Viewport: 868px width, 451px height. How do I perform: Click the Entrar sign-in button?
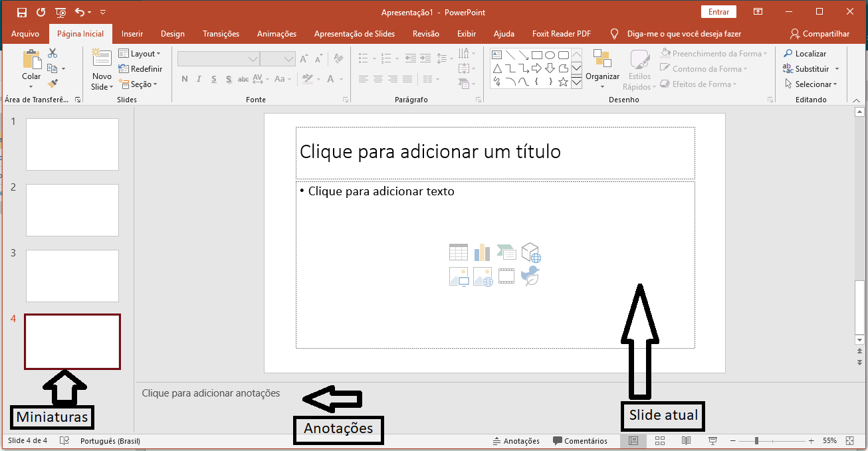coord(718,12)
